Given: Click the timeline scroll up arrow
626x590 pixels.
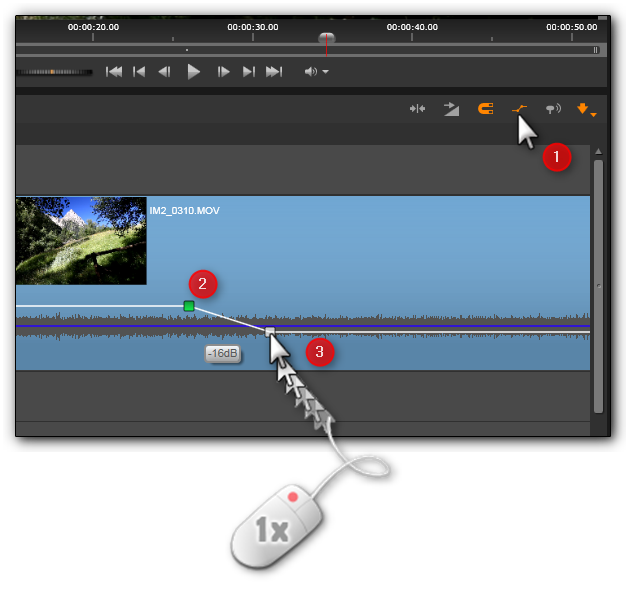Looking at the screenshot, I should tap(598, 151).
